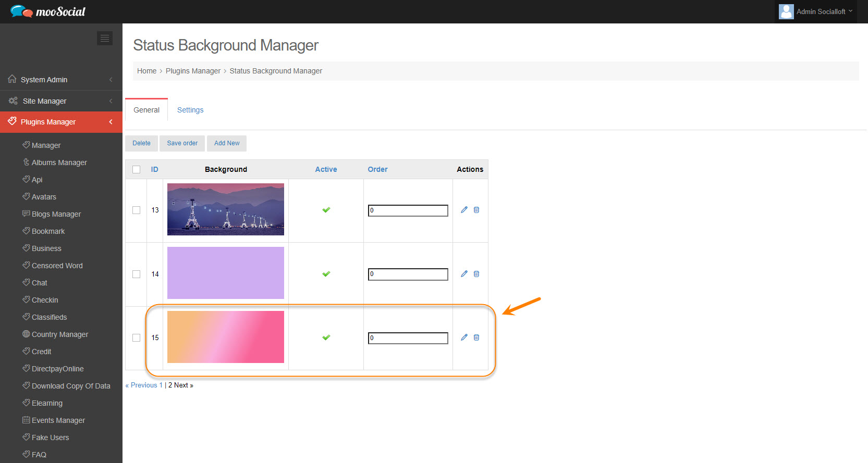Switch to the Settings tab
The height and width of the screenshot is (463, 868).
[190, 110]
